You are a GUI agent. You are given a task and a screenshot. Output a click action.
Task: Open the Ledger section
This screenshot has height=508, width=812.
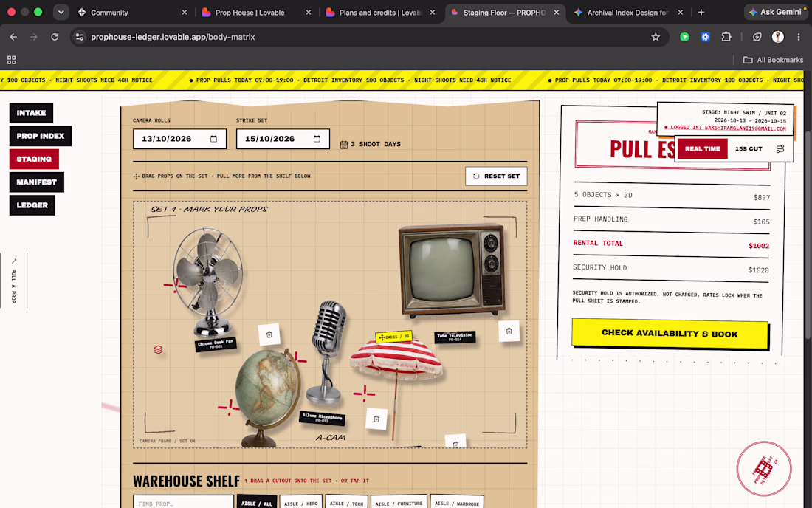32,205
